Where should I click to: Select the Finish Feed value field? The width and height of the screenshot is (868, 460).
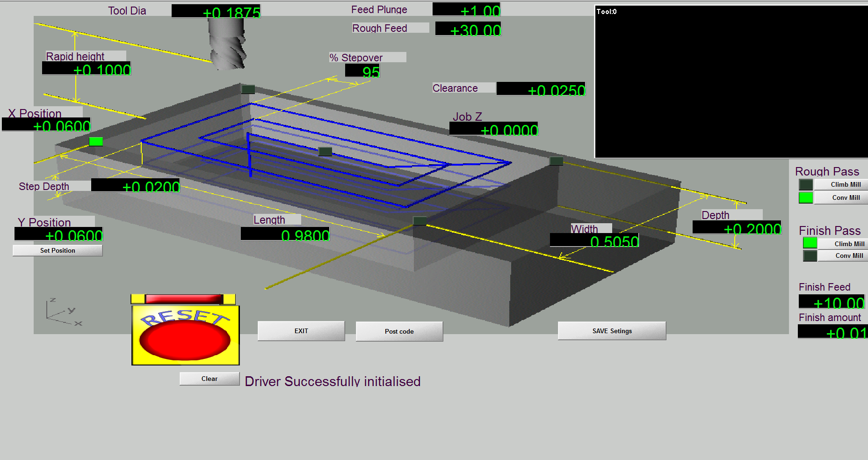[x=832, y=301]
